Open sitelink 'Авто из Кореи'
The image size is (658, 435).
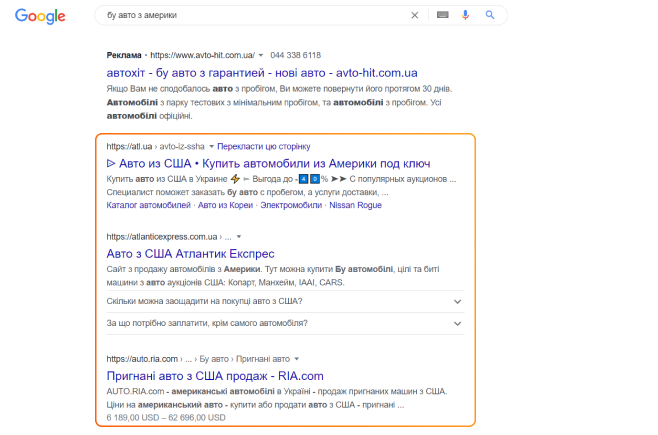coord(225,205)
